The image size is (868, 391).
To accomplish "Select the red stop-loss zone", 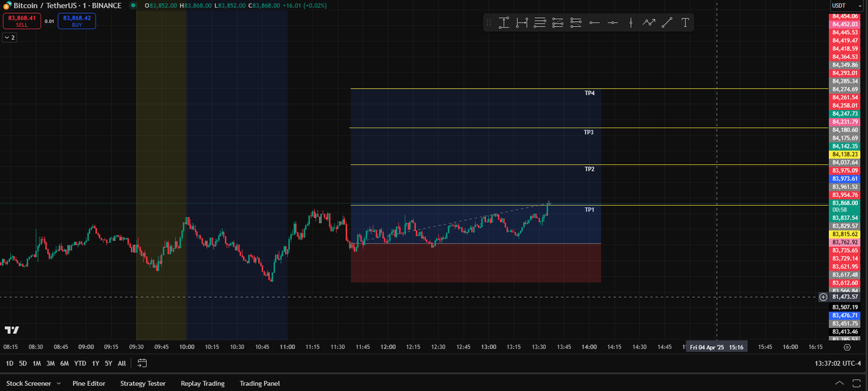I will pos(475,263).
